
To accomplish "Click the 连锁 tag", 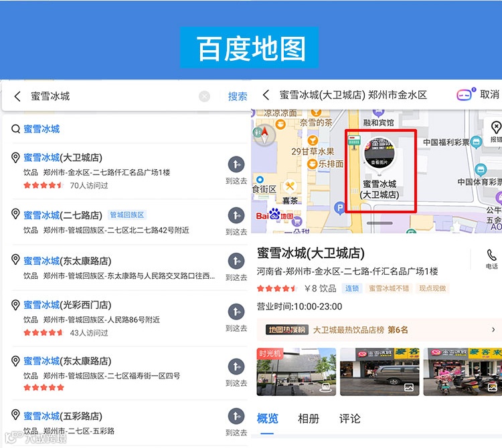I will pos(352,288).
